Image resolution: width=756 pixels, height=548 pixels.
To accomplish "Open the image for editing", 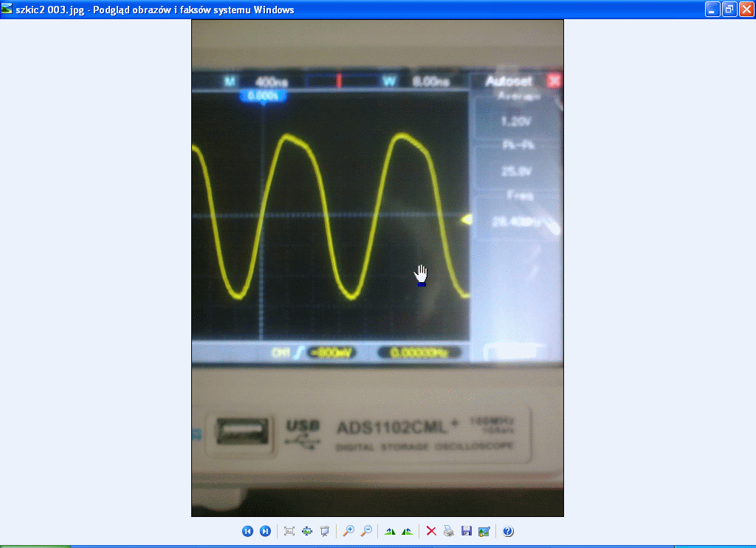I will (484, 531).
